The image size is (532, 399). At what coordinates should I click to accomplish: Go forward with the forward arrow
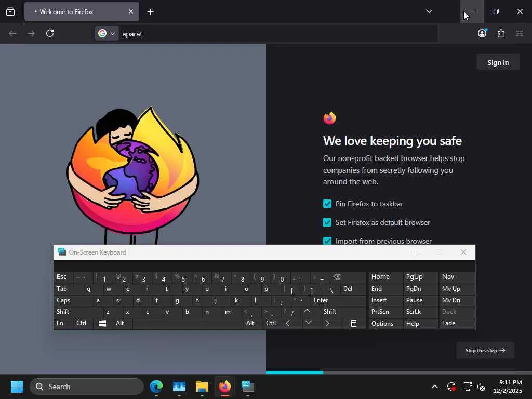[x=31, y=33]
